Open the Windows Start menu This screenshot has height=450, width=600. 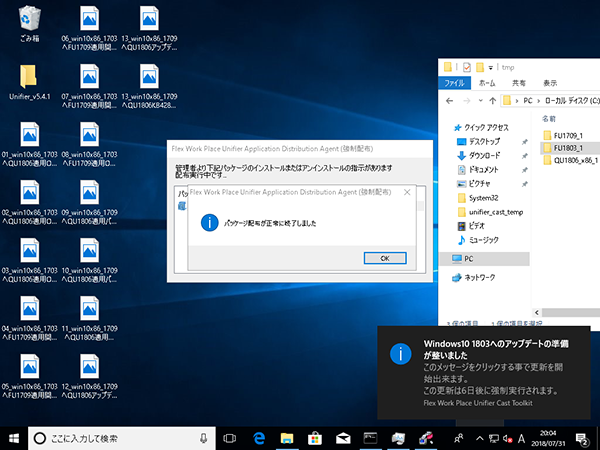pyautogui.click(x=14, y=439)
